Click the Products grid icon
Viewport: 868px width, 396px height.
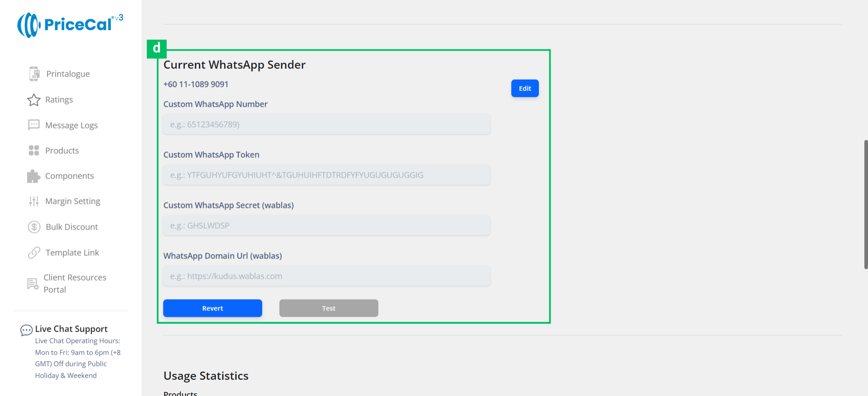pyautogui.click(x=34, y=151)
